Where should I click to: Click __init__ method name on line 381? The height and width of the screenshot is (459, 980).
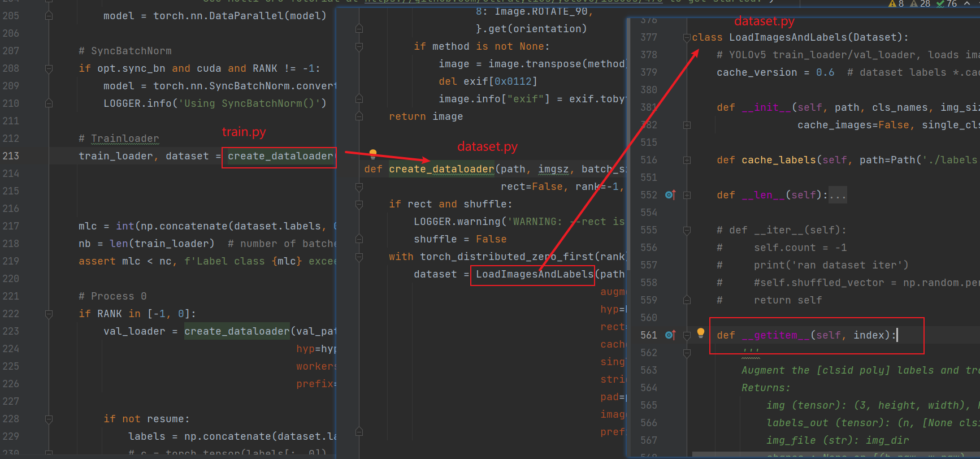(x=766, y=107)
